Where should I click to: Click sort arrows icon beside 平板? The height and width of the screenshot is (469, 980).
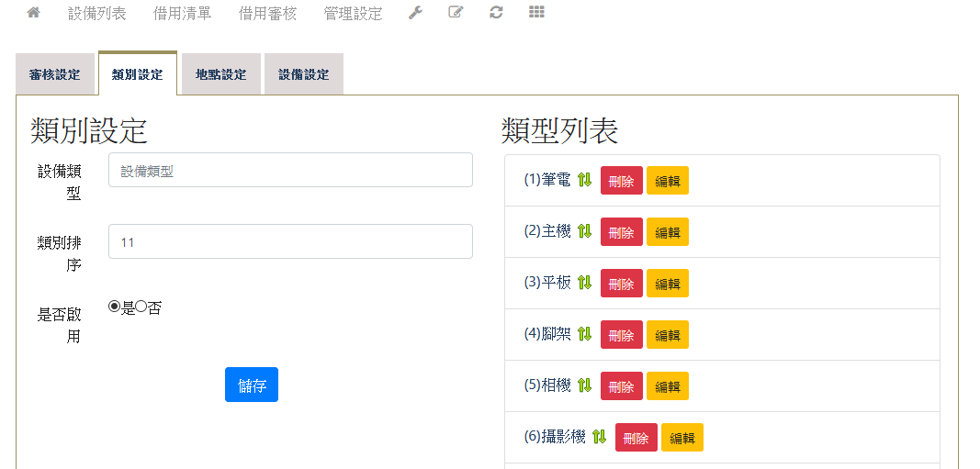click(x=584, y=283)
